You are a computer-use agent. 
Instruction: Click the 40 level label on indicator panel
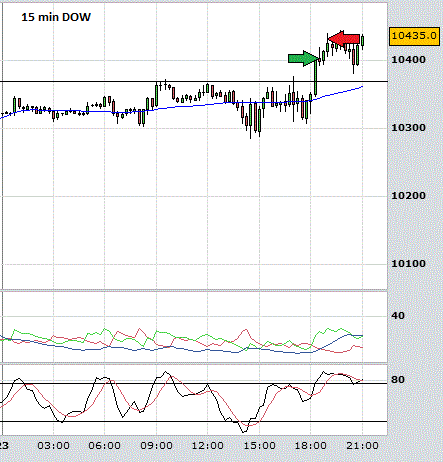coord(398,316)
